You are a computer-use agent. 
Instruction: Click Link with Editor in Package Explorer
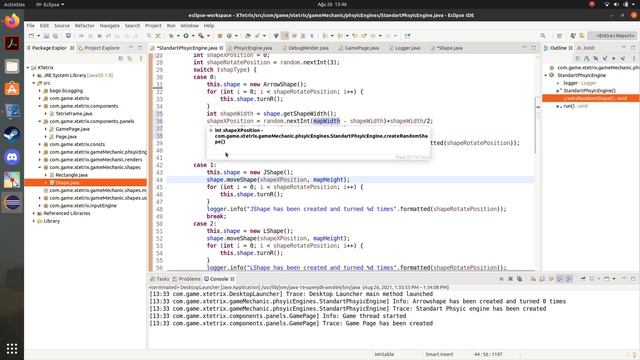click(130, 58)
